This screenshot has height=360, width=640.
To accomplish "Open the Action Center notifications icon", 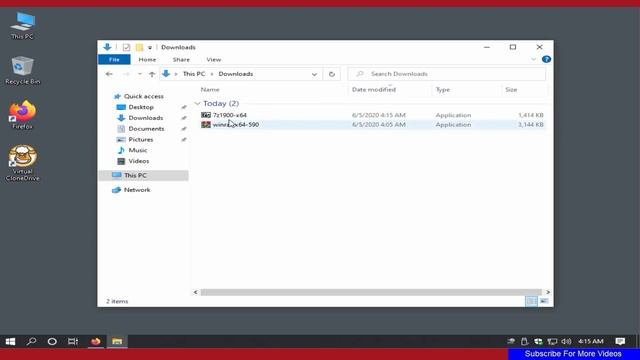I will (x=620, y=341).
